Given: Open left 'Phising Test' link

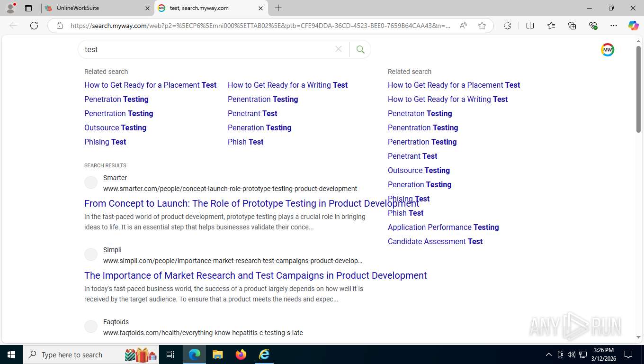Looking at the screenshot, I should 105,142.
